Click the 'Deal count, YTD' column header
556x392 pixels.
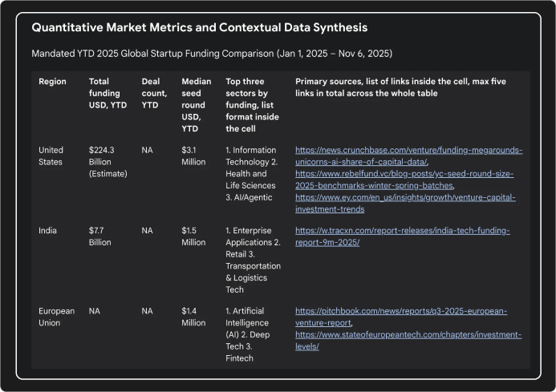point(154,93)
